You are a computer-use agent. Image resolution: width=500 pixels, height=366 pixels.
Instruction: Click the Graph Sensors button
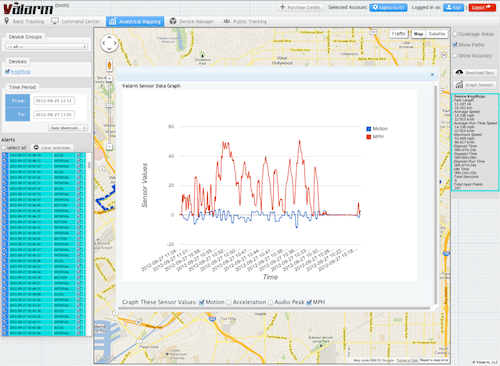tap(475, 85)
